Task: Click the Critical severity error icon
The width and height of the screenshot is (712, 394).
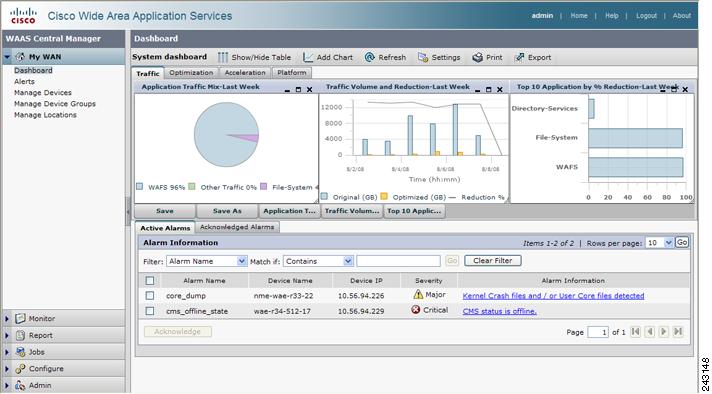Action: point(415,310)
